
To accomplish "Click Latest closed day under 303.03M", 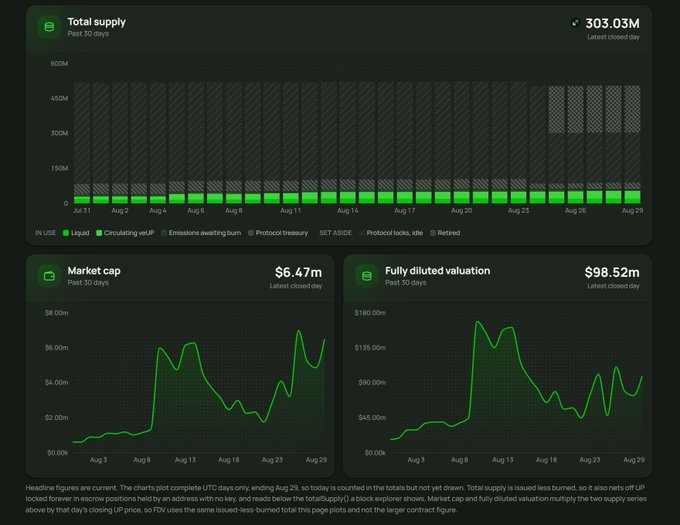I will [613, 37].
